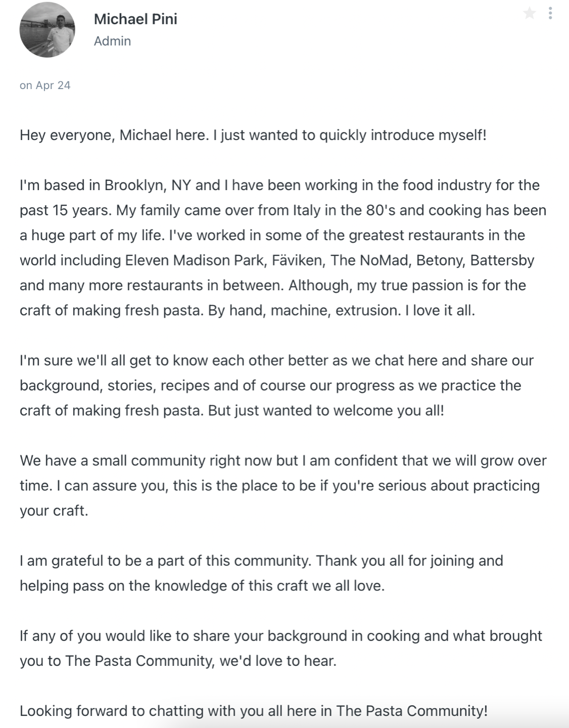Click Michael Pini's profile avatar
Image resolution: width=569 pixels, height=728 pixels.
[x=47, y=30]
